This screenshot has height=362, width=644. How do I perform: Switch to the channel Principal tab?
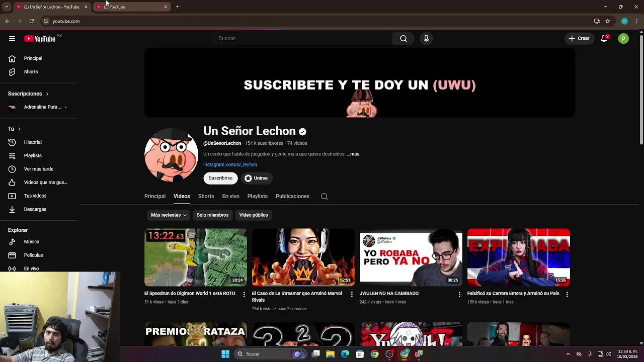tap(155, 197)
